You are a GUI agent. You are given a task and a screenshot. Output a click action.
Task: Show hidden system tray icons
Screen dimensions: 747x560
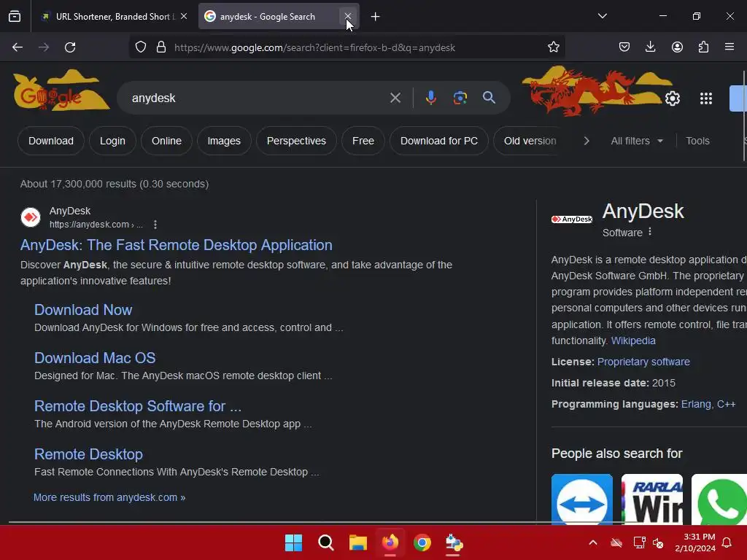tap(592, 542)
